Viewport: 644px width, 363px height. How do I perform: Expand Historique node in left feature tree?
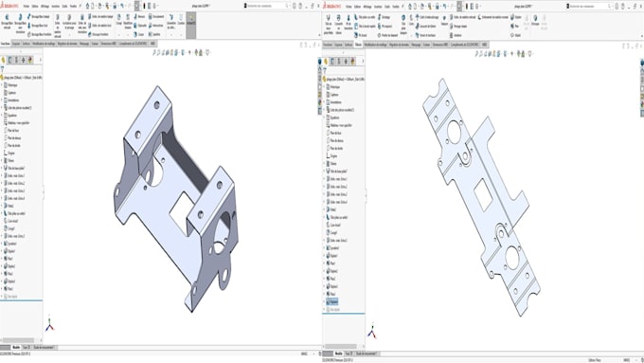tap(2, 85)
